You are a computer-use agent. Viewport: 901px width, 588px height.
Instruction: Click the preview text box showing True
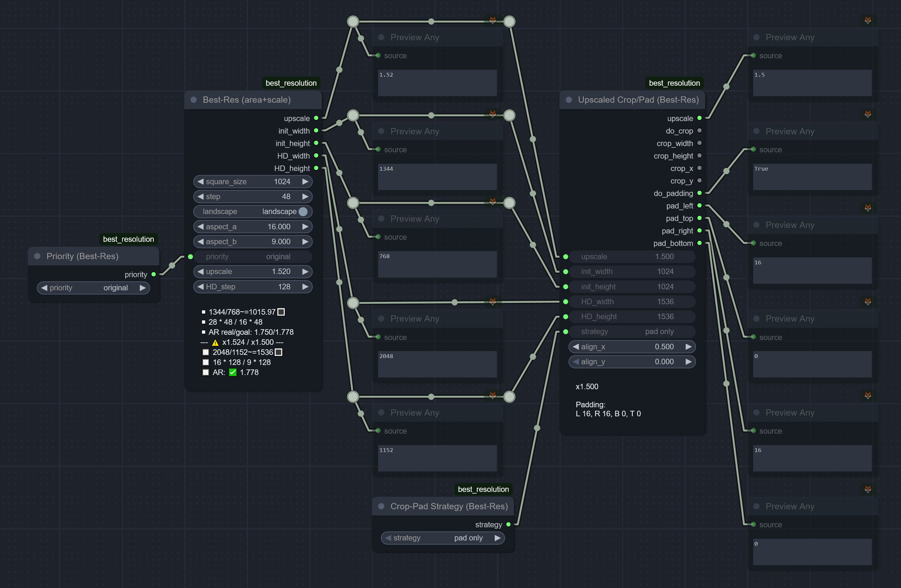813,177
